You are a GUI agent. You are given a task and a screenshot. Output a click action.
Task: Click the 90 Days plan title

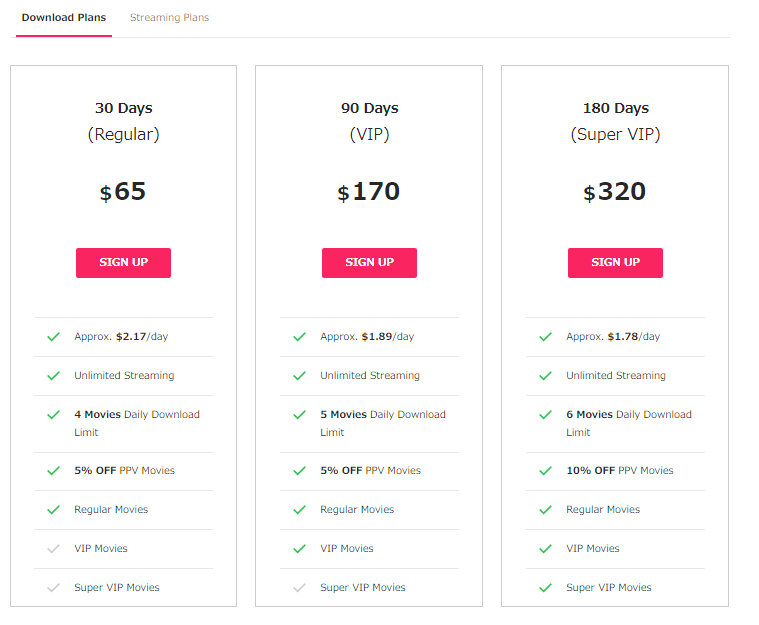click(369, 108)
